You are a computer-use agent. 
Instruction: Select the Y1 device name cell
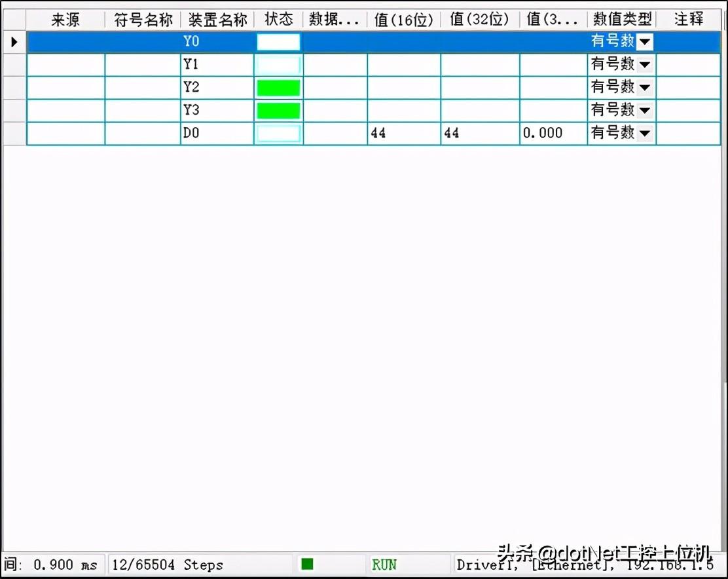(217, 65)
